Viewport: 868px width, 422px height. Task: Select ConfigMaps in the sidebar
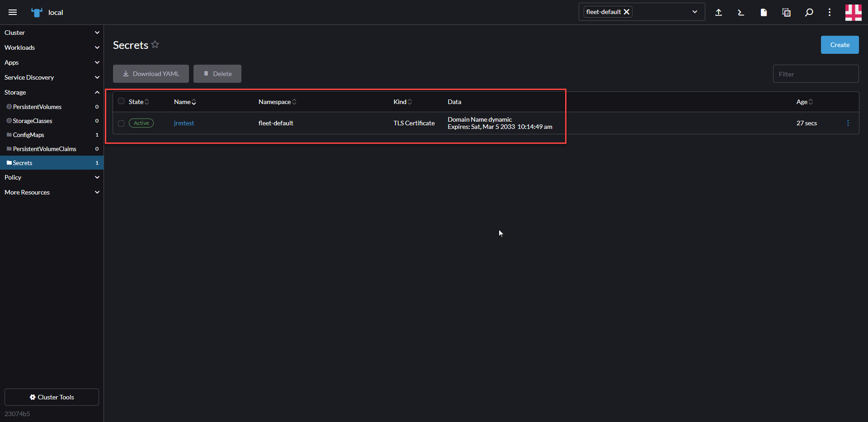(x=28, y=135)
